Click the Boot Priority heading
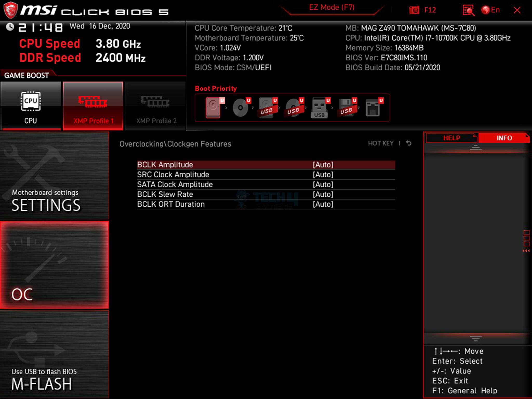The image size is (532, 399). [216, 89]
